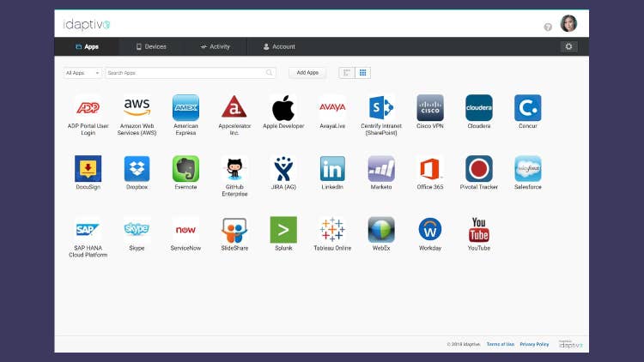Open the JIRA (AG) app
This screenshot has width=644, height=362.
(283, 169)
